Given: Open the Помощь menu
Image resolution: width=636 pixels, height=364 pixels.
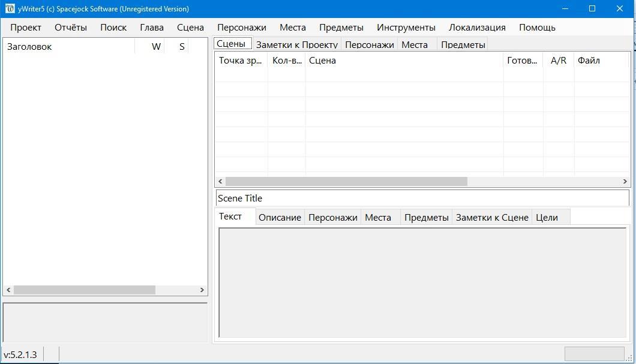Looking at the screenshot, I should pyautogui.click(x=537, y=28).
